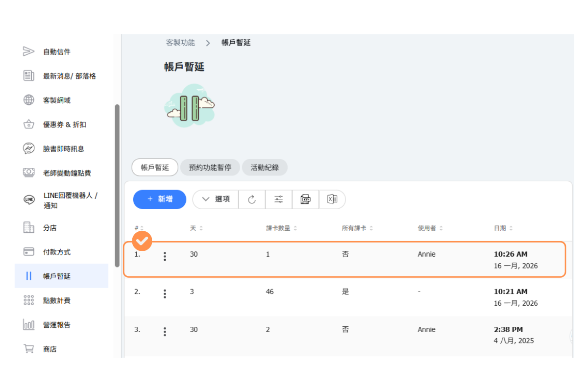Image resolution: width=588 pixels, height=392 pixels.
Task: Switch to the 活動紀錄 tab
Action: pyautogui.click(x=265, y=167)
